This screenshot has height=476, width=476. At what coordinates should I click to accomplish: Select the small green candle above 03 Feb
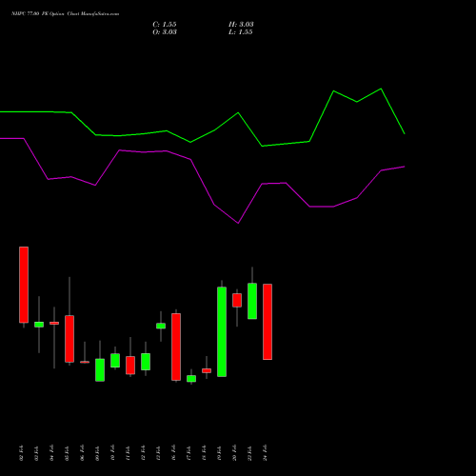39,325
